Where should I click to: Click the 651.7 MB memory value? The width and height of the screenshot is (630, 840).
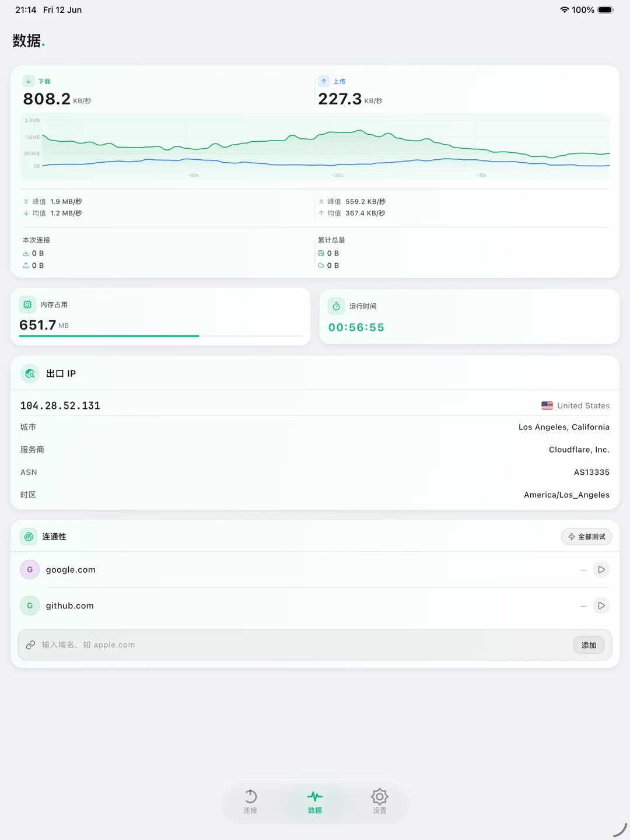pos(44,325)
